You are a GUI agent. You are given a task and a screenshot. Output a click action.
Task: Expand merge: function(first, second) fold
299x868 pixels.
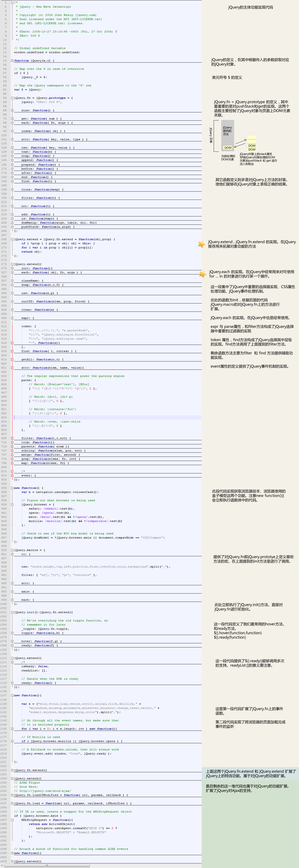(x=12, y=455)
